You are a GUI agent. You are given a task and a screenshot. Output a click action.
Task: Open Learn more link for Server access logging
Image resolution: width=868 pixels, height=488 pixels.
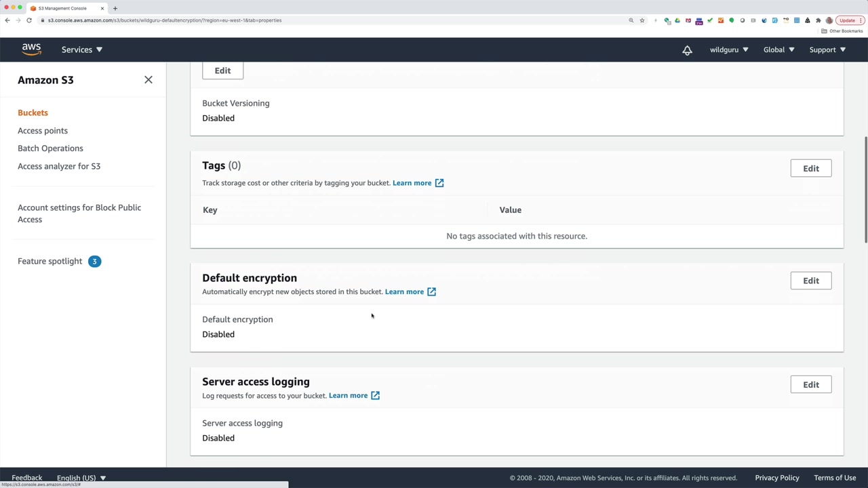click(348, 396)
